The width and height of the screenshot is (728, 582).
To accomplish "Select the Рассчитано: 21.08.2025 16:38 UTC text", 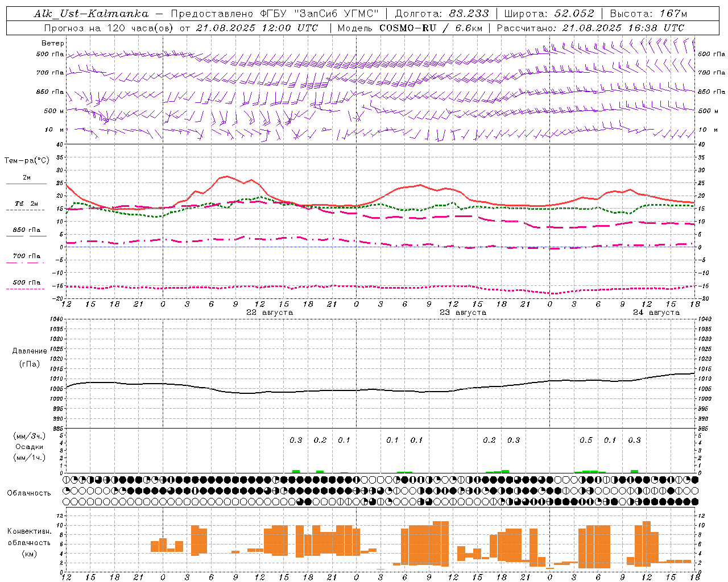I will click(590, 28).
